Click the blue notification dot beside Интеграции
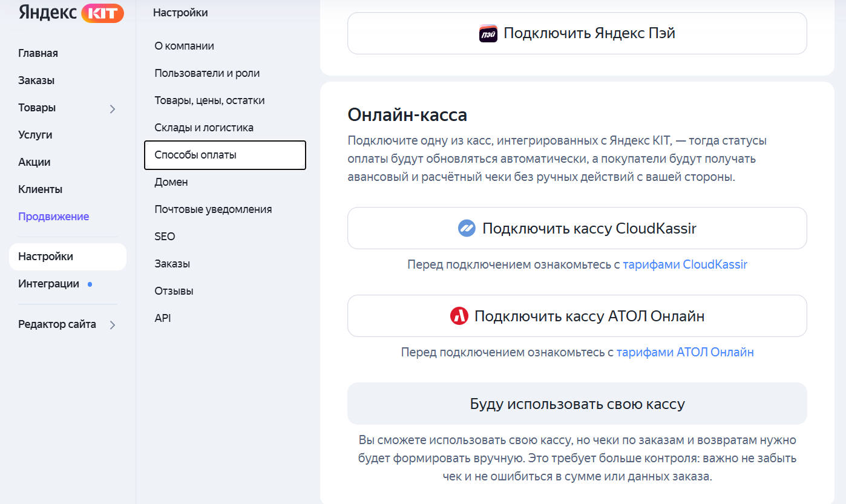 pos(90,284)
